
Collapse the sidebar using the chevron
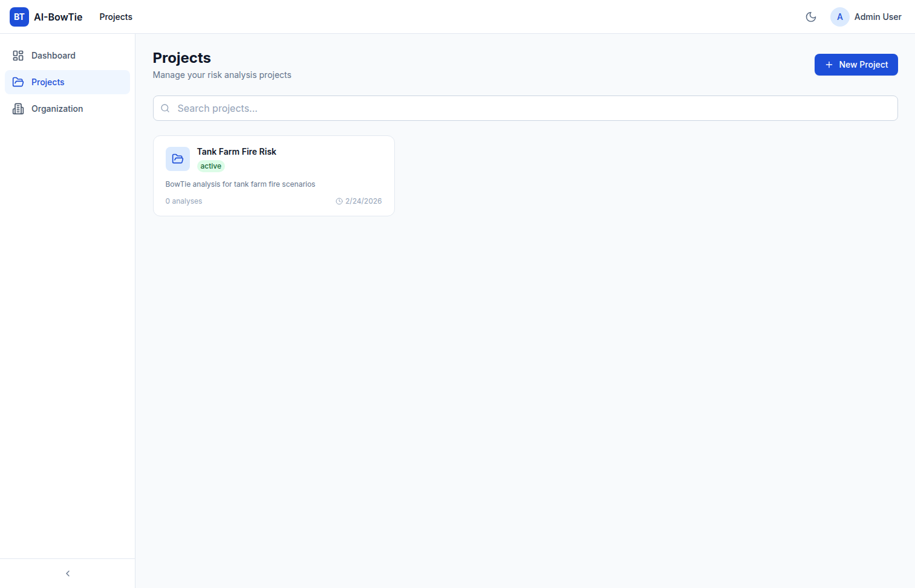tap(68, 573)
